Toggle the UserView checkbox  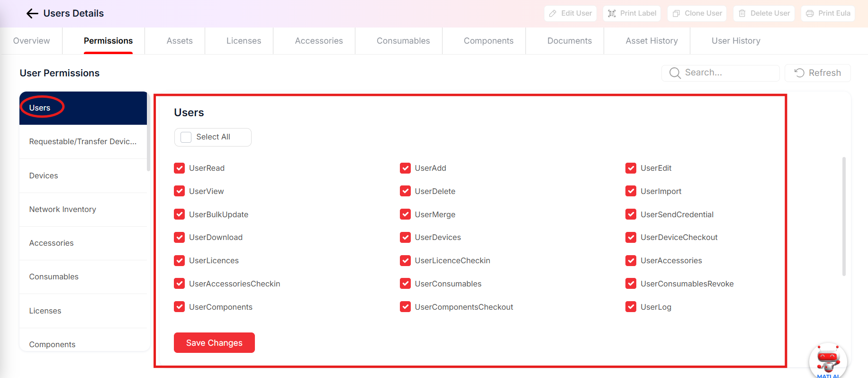coord(179,191)
